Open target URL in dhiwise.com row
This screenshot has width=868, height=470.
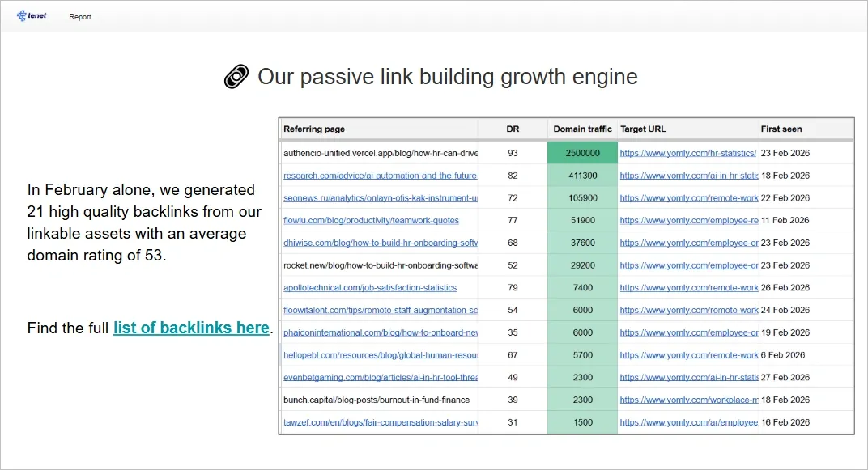[x=689, y=243]
